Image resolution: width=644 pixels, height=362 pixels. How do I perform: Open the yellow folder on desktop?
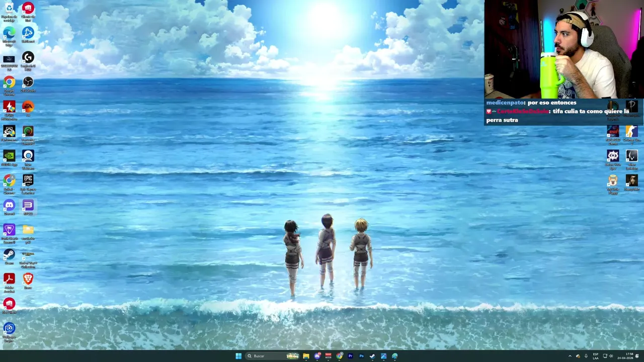28,233
